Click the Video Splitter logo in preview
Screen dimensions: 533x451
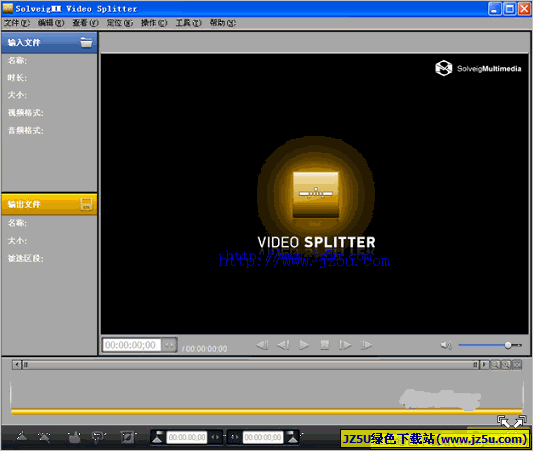tap(316, 195)
